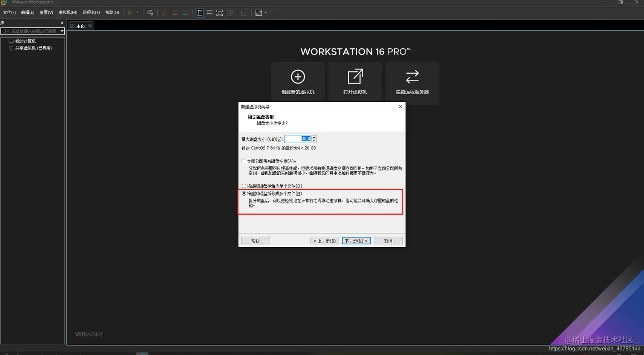Screen dimensions: 644x355
Task: Open the 虚拟机(M) menu
Action: coord(68,12)
